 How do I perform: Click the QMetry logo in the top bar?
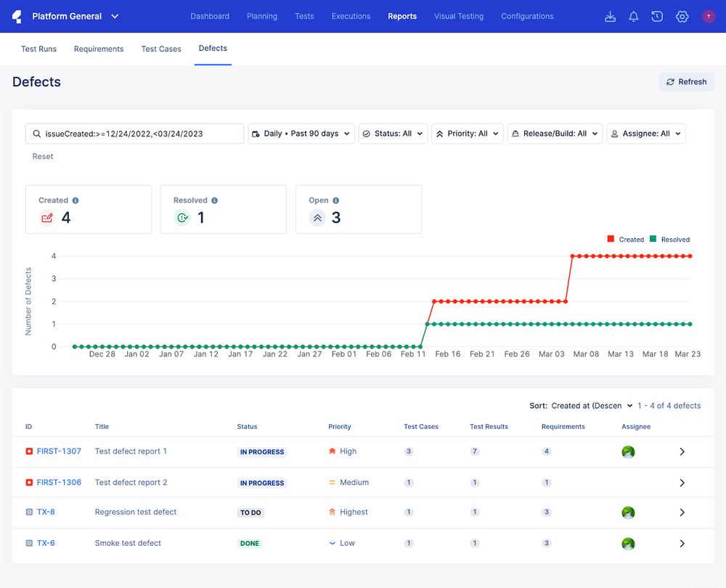pos(16,16)
